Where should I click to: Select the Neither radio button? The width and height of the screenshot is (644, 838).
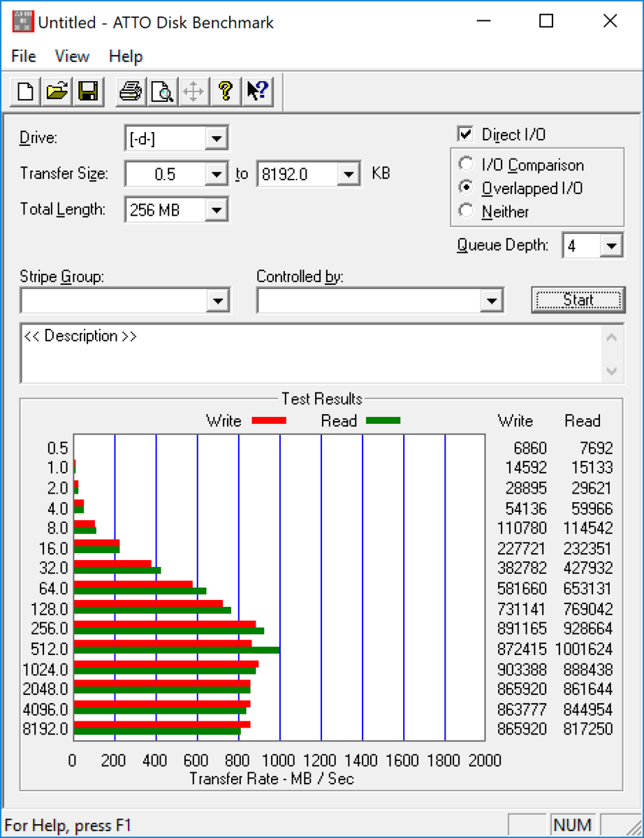click(464, 211)
